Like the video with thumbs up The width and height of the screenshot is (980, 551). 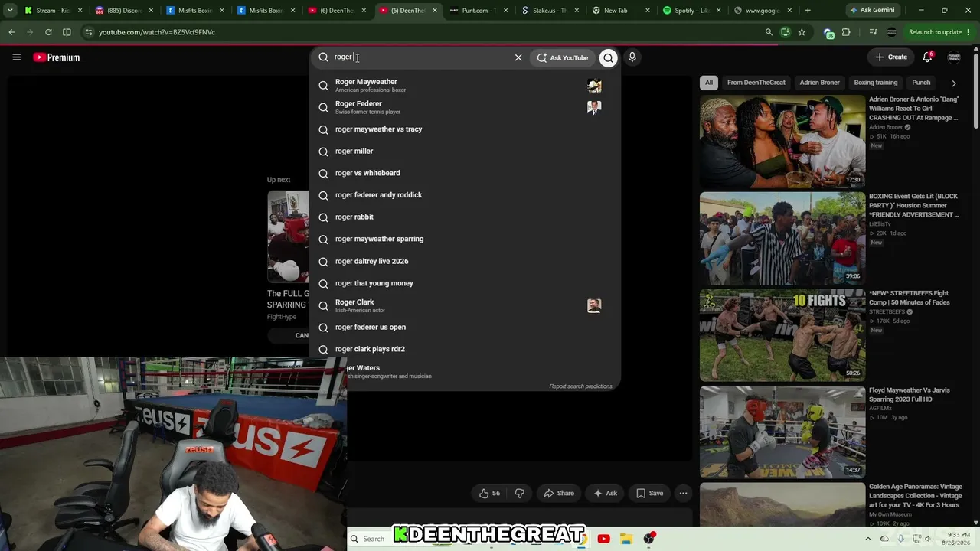[x=489, y=494]
